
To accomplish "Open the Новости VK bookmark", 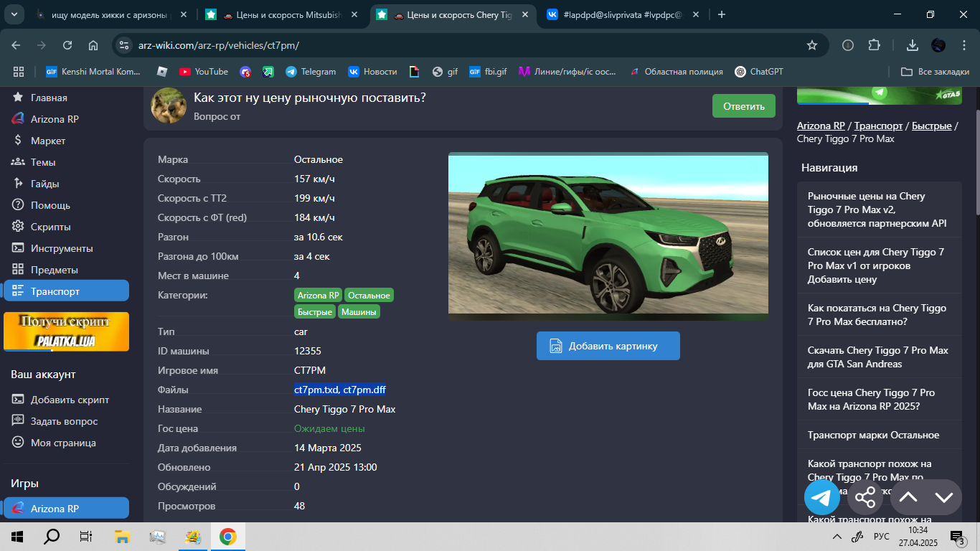I will [x=372, y=71].
